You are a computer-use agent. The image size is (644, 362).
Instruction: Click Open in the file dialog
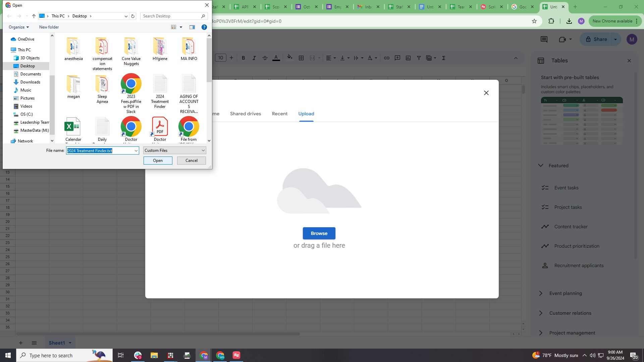click(158, 161)
